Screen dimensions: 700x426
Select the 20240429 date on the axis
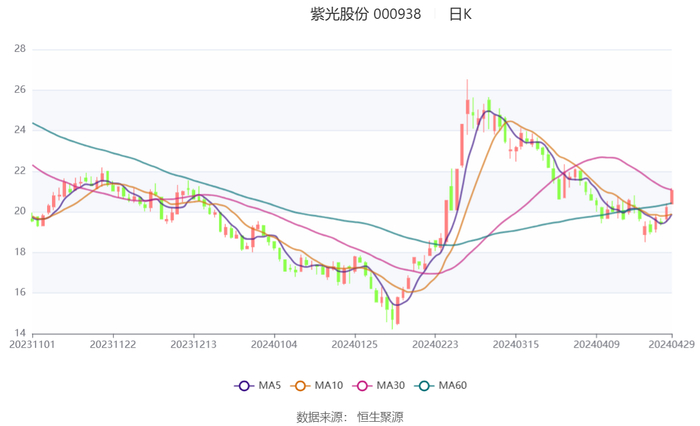[670, 344]
